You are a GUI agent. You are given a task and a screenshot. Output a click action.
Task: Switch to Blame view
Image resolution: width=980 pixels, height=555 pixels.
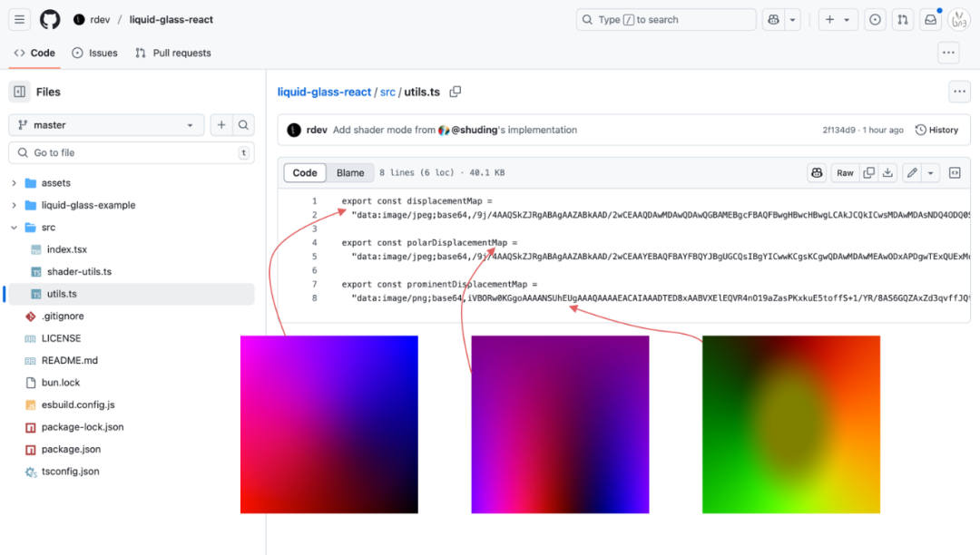pyautogui.click(x=350, y=173)
